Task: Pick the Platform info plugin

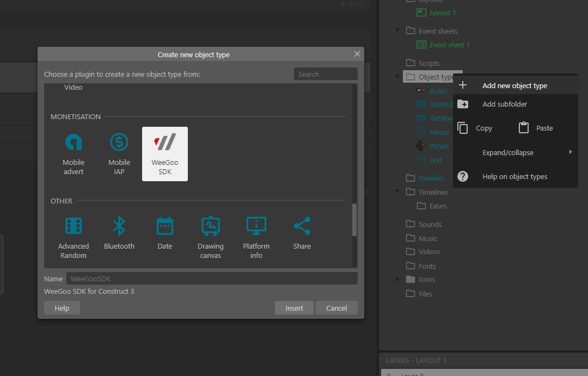Action: pos(256,226)
